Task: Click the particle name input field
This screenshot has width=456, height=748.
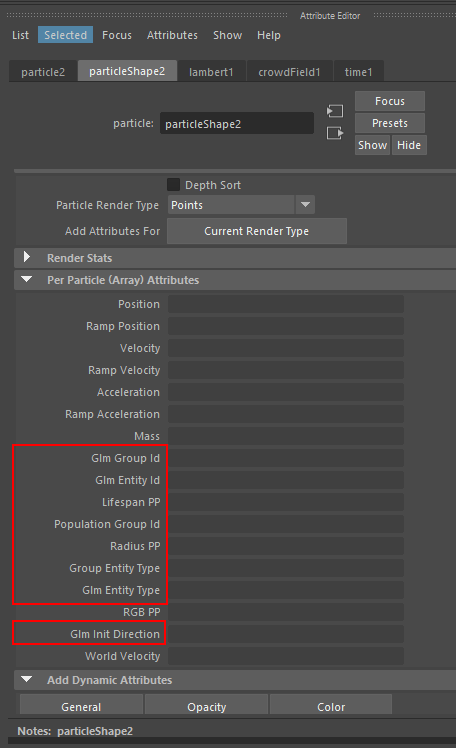Action: click(x=237, y=124)
